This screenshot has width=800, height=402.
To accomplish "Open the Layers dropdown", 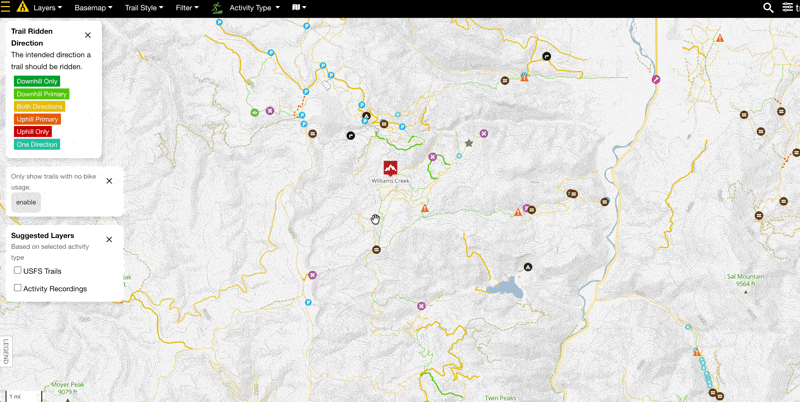I will tap(48, 8).
